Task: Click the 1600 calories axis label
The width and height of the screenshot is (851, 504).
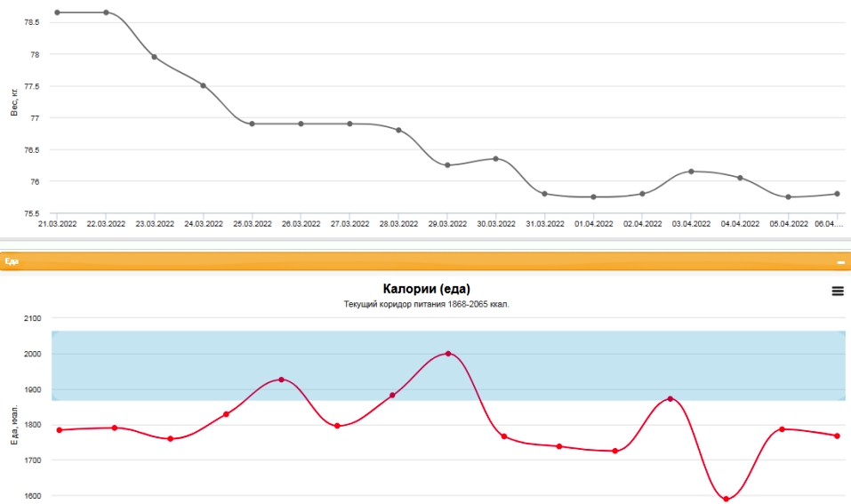Action: [x=33, y=496]
